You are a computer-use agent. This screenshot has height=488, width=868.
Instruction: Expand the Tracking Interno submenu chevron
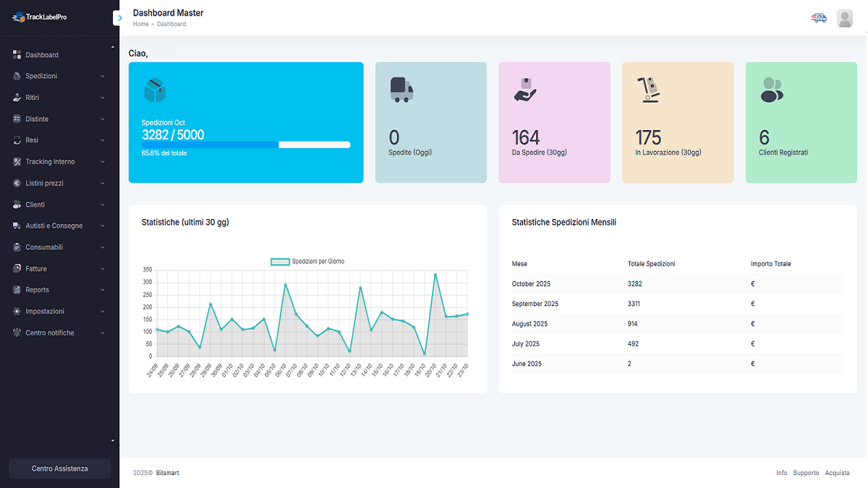tap(103, 162)
